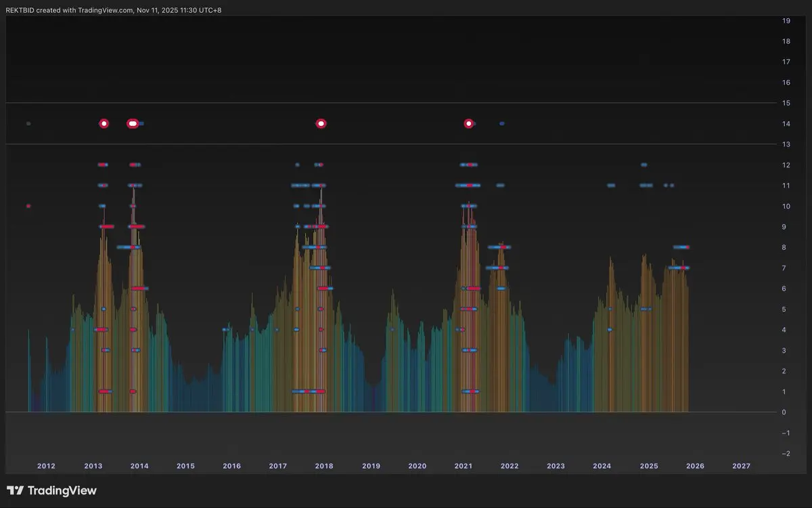Click the circled red marker above 2018
812x508 pixels.
(x=321, y=123)
